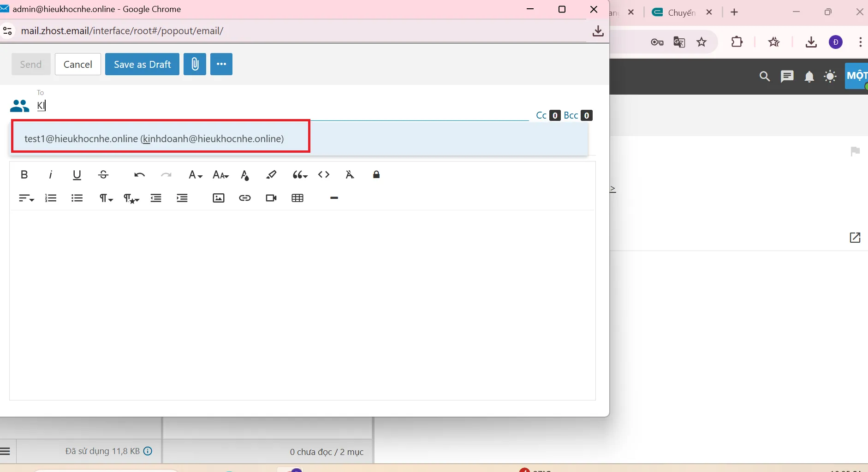This screenshot has width=868, height=472.
Task: Toggle italic text formatting
Action: coord(51,174)
